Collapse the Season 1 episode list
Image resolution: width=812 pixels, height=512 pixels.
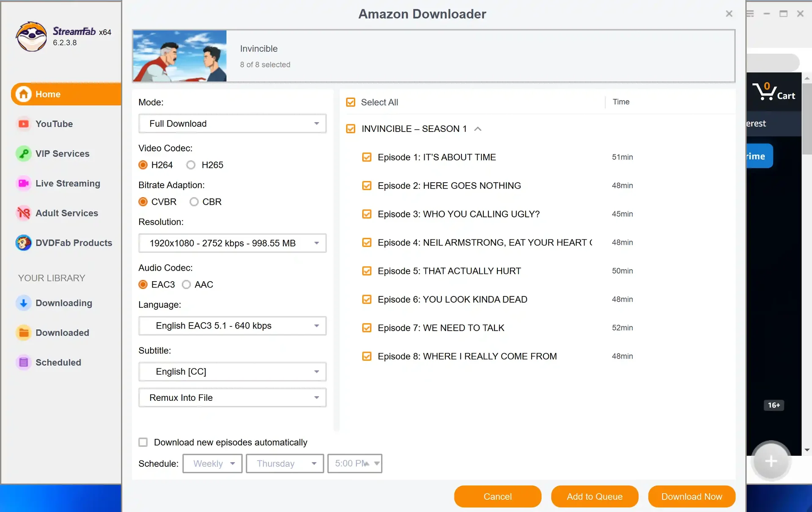click(478, 129)
